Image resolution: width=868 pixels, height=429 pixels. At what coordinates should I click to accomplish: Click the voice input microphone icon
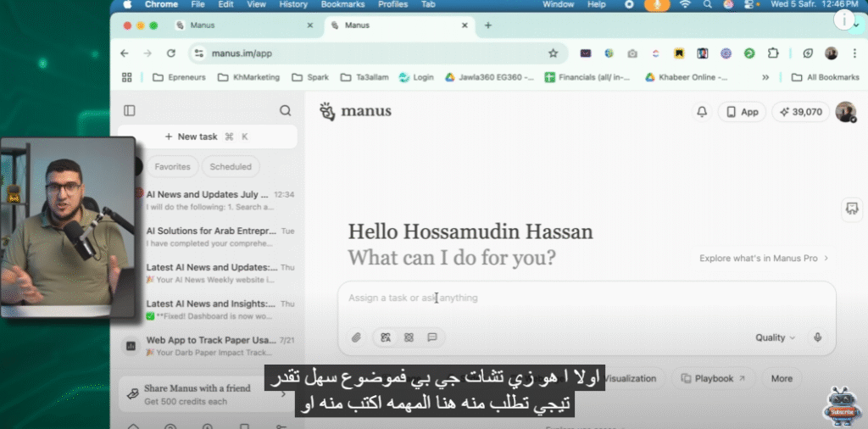pyautogui.click(x=818, y=337)
